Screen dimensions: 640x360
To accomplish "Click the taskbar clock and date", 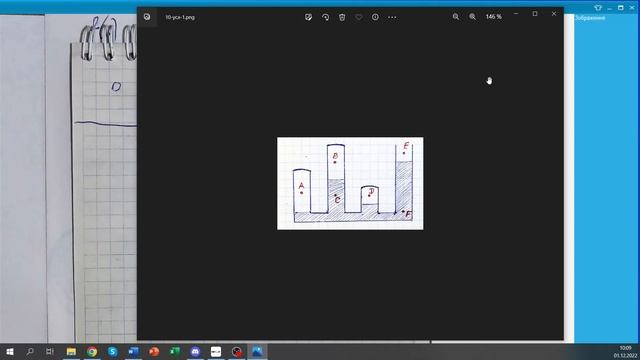I will [625, 351].
